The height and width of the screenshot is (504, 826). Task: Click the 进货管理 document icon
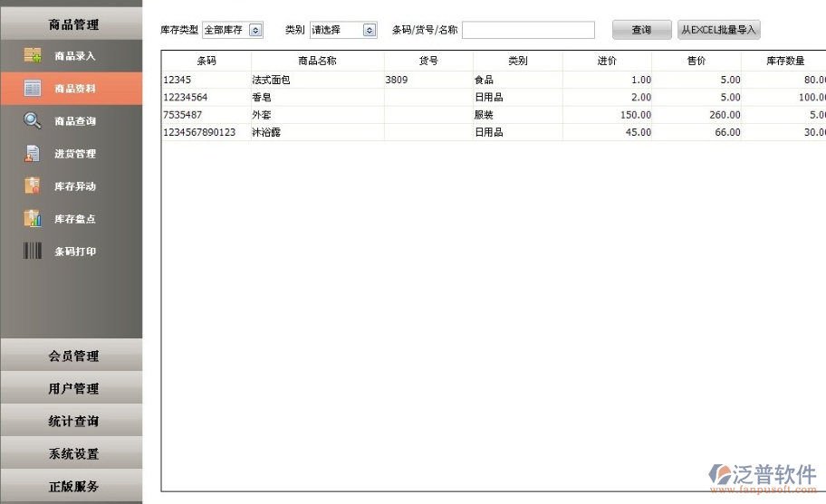pos(32,154)
